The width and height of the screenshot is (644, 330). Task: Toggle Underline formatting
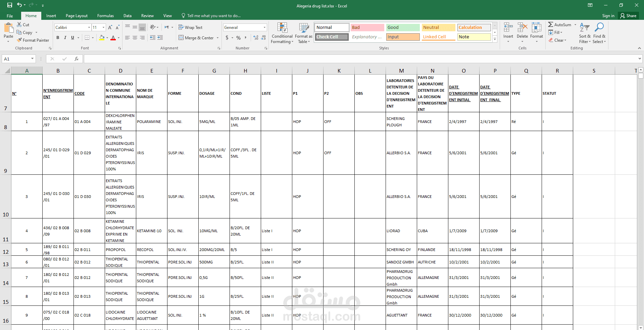click(x=72, y=38)
